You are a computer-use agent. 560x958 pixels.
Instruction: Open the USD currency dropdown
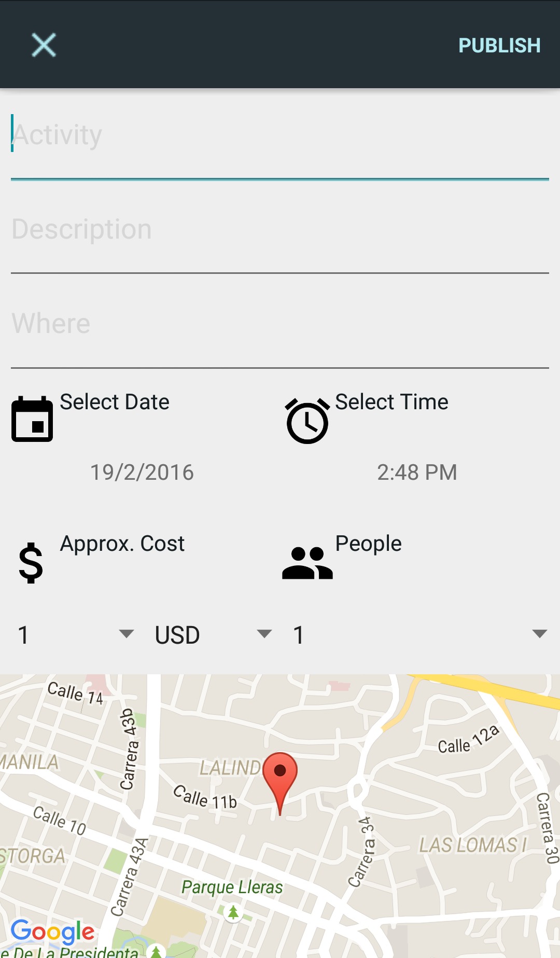point(213,634)
